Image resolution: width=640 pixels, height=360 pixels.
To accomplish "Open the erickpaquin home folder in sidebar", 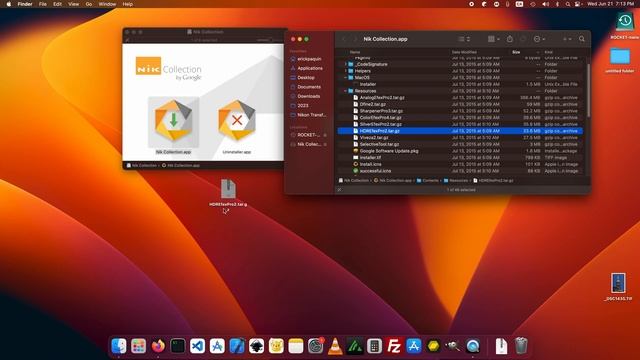I will click(308, 59).
